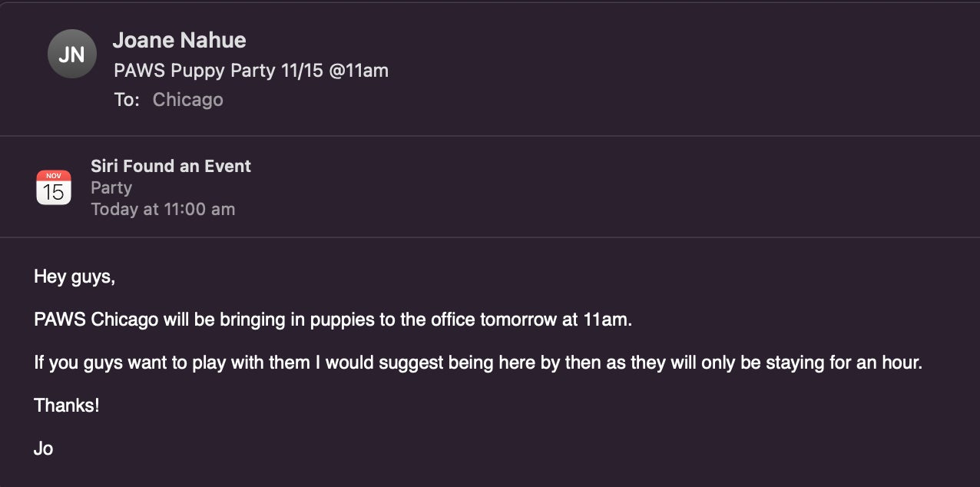980x487 pixels.
Task: Open the Siri Found an Event banner
Action: tap(171, 166)
